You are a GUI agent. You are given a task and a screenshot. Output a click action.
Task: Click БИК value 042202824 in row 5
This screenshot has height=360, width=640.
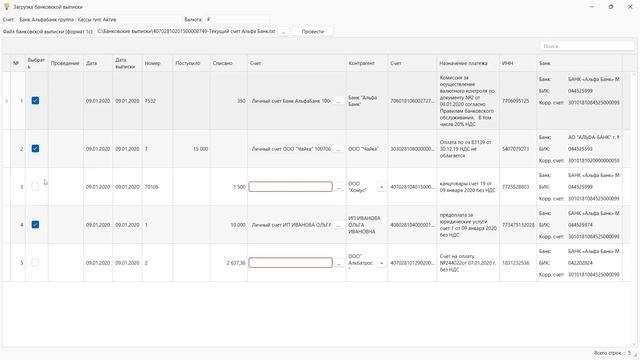580,263
